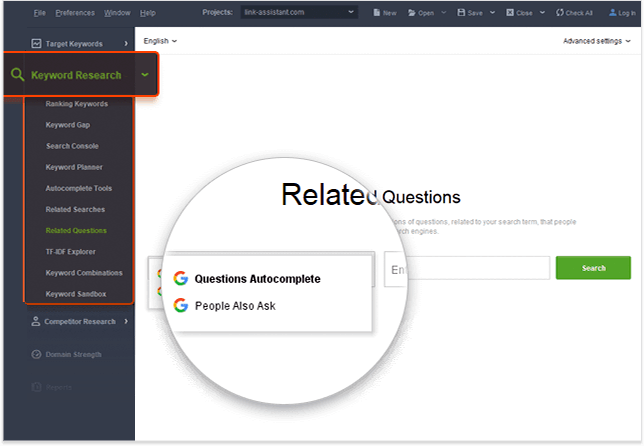Open Keyword Sandbox in sidebar
644x446 pixels.
pos(76,294)
